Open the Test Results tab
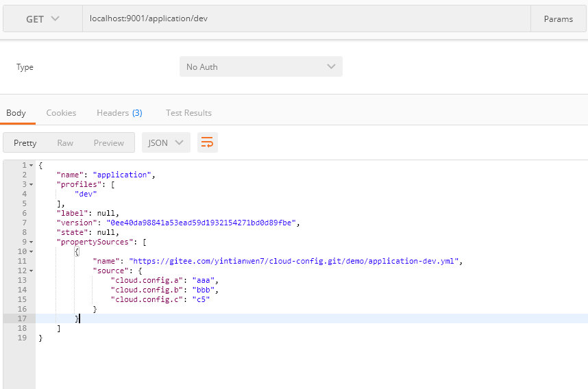This screenshot has height=389, width=588. [x=188, y=113]
